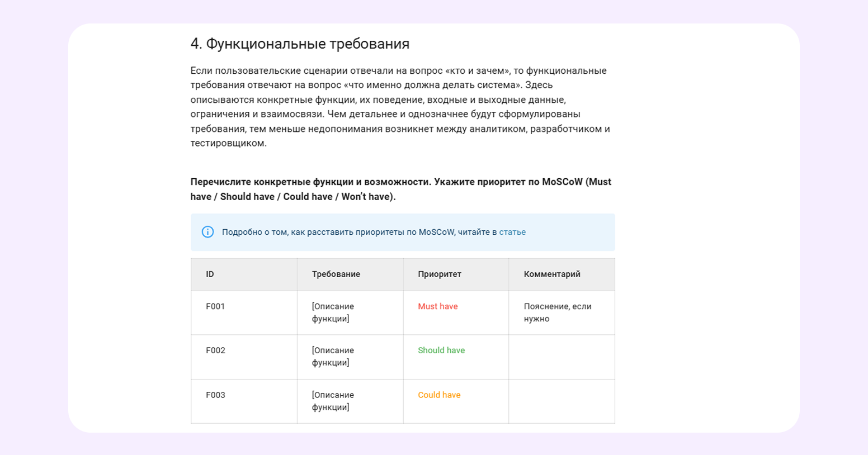Click the heading «4. Функциональные требования»
This screenshot has height=455, width=868.
(x=300, y=44)
